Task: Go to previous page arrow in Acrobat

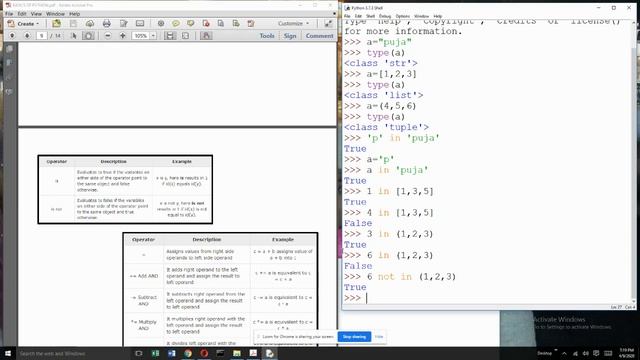Action: [12, 36]
